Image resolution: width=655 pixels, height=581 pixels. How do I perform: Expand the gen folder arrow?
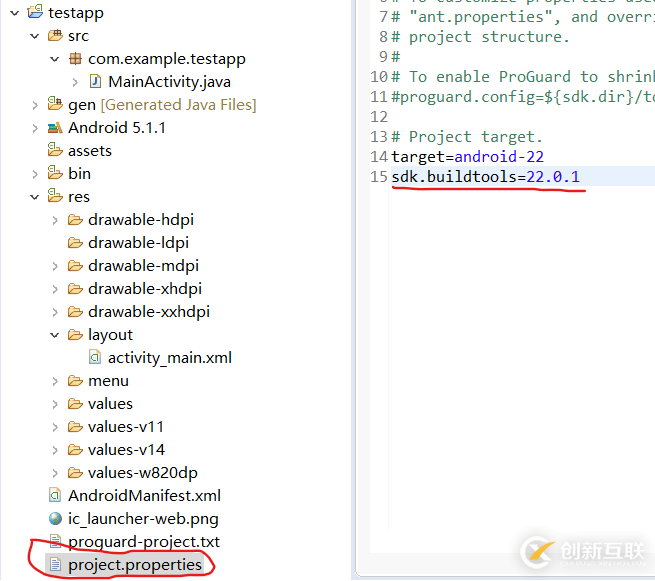coord(35,105)
